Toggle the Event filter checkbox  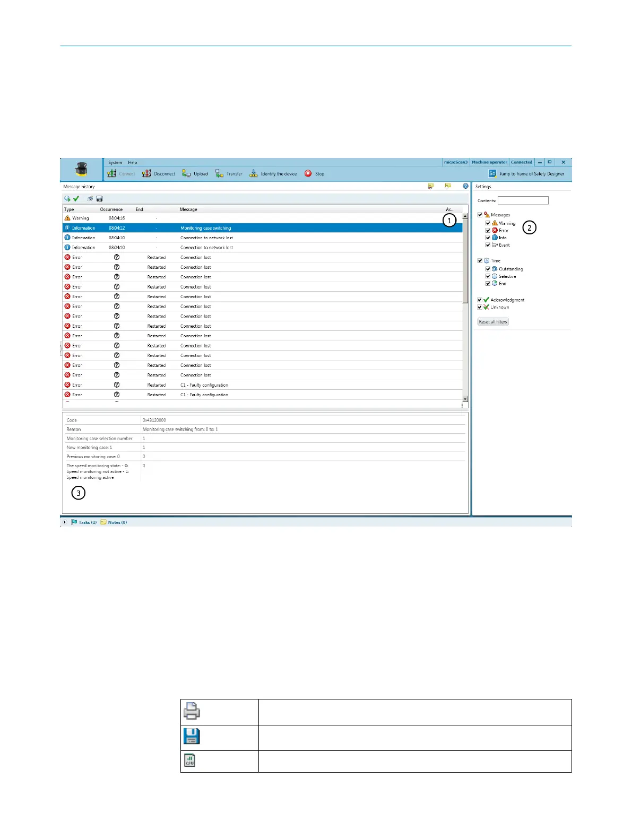(488, 245)
